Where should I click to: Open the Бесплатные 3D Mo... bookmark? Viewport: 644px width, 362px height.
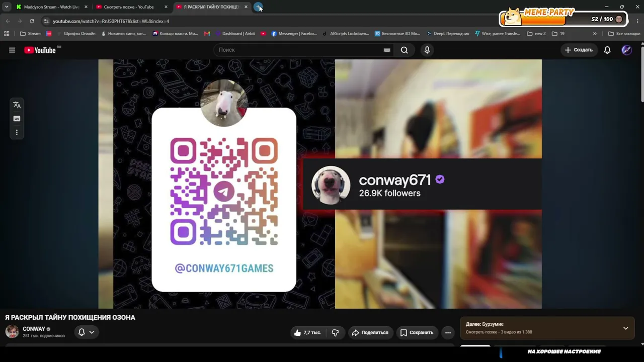point(397,34)
